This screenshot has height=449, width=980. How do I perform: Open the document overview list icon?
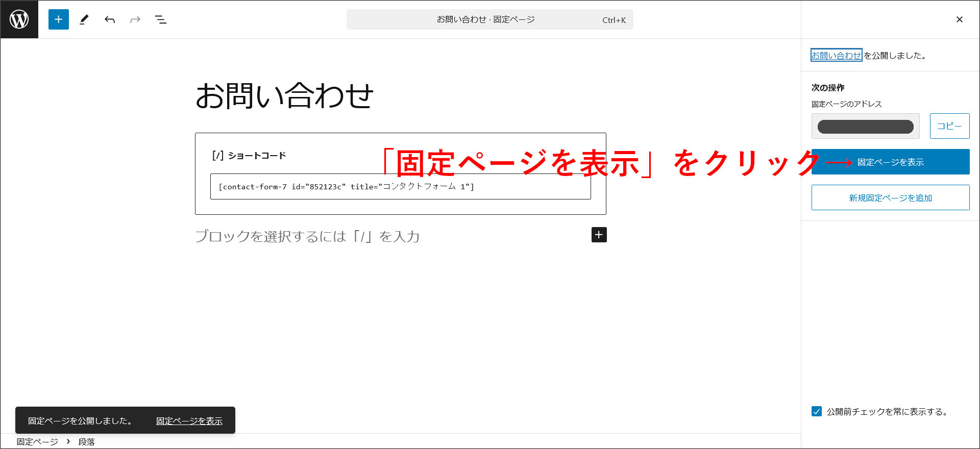pos(161,19)
